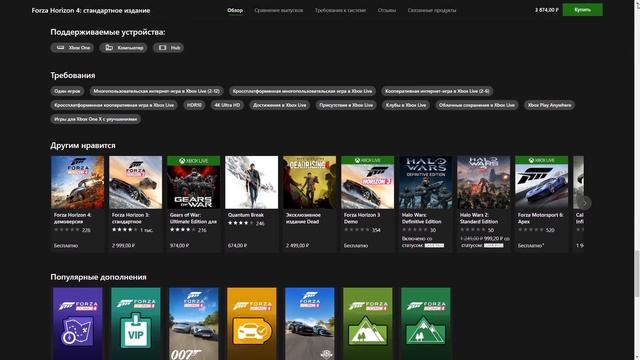This screenshot has height=360, width=640.
Task: Click the Кооперативная интернет-игра (2-6) tag
Action: coord(437,91)
